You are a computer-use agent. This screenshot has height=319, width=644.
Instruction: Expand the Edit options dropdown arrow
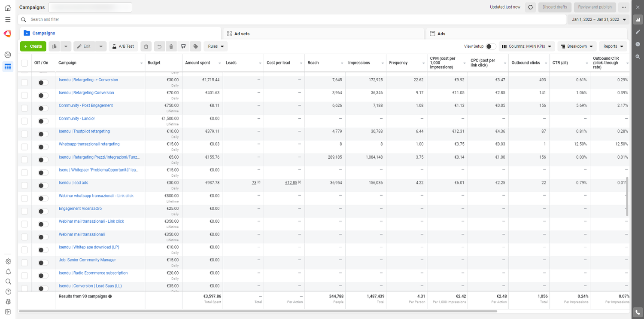coord(100,46)
